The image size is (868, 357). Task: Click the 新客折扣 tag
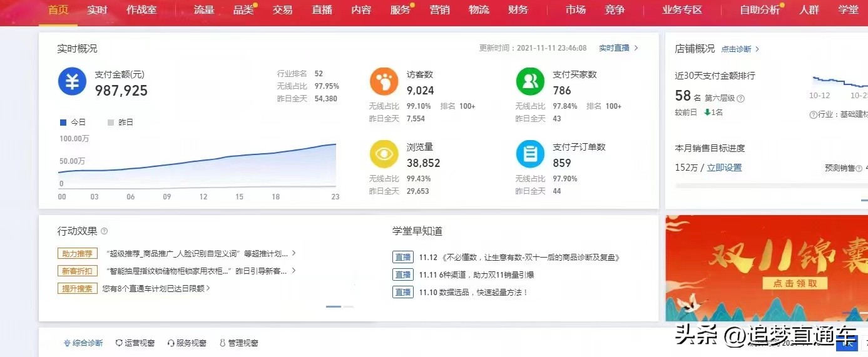tap(77, 271)
